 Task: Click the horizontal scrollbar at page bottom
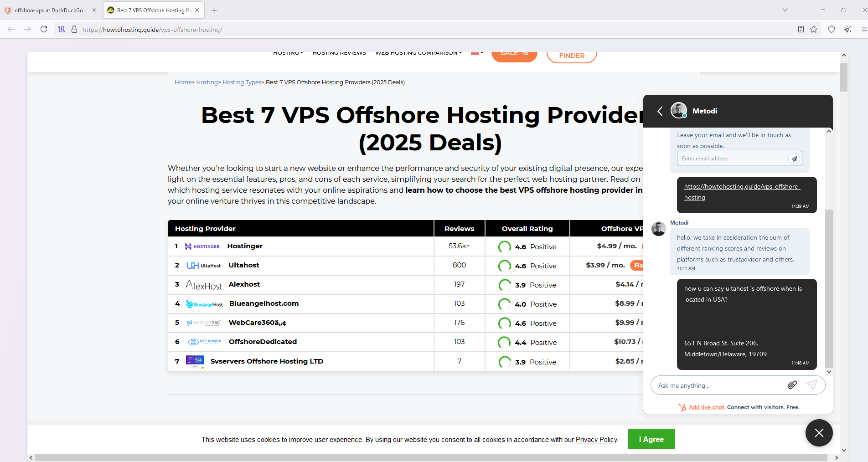[x=433, y=457]
